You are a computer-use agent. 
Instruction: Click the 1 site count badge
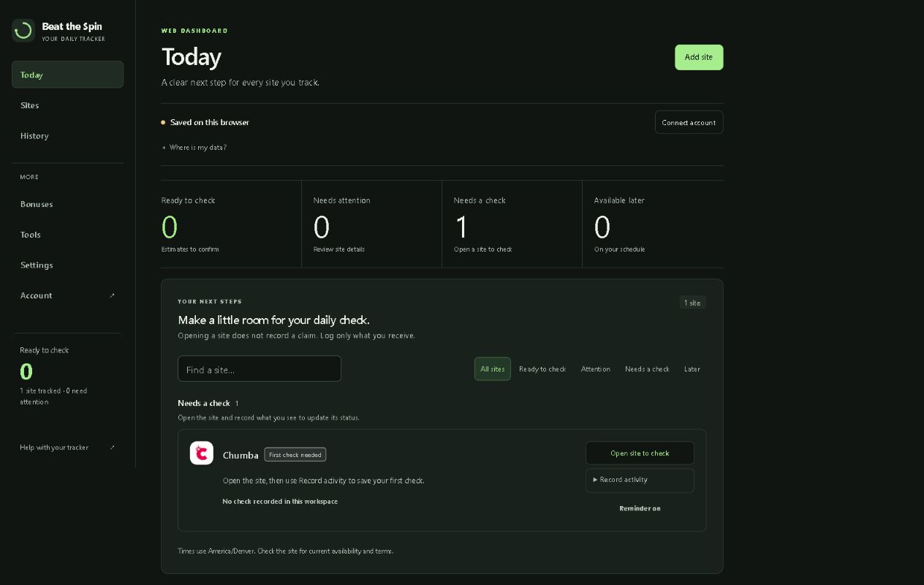(692, 303)
